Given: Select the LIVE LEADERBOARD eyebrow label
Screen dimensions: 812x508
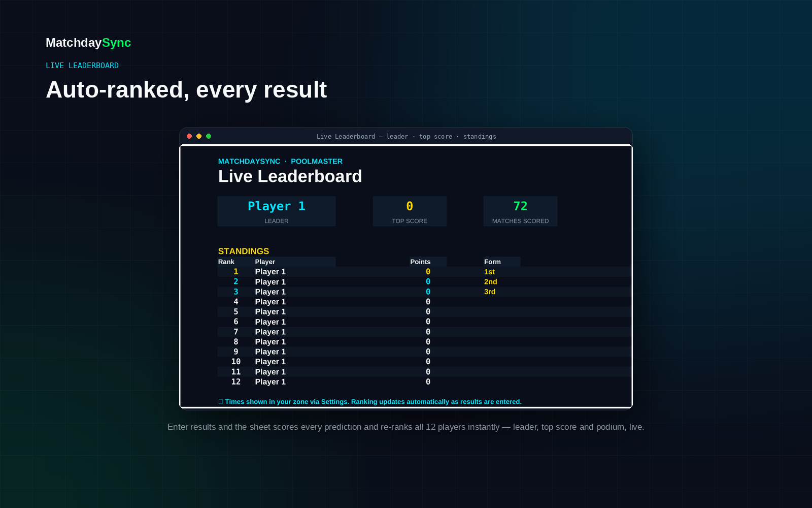Looking at the screenshot, I should 82,66.
